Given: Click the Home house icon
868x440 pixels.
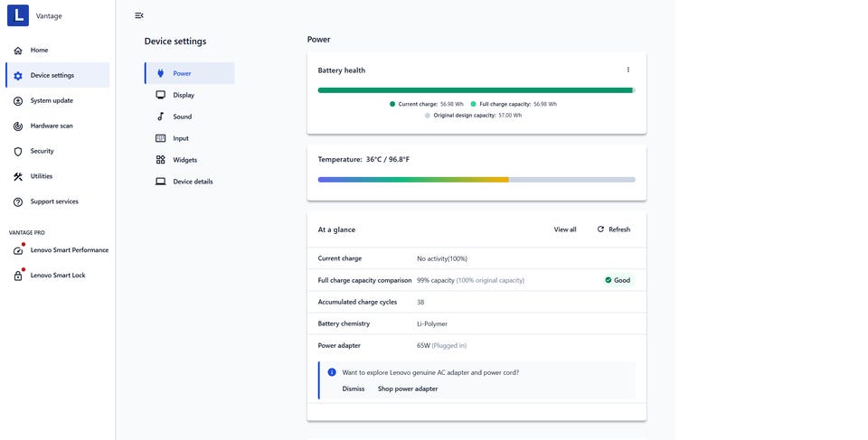Looking at the screenshot, I should click(x=18, y=51).
